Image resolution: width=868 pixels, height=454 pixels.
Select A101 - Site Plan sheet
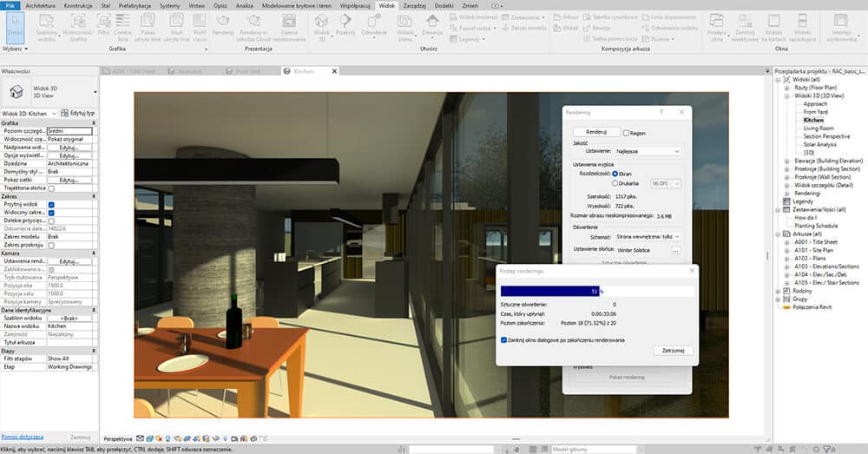[814, 250]
